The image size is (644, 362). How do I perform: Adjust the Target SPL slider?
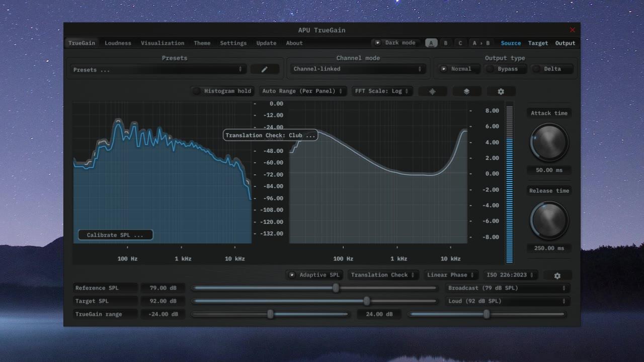pos(314,301)
